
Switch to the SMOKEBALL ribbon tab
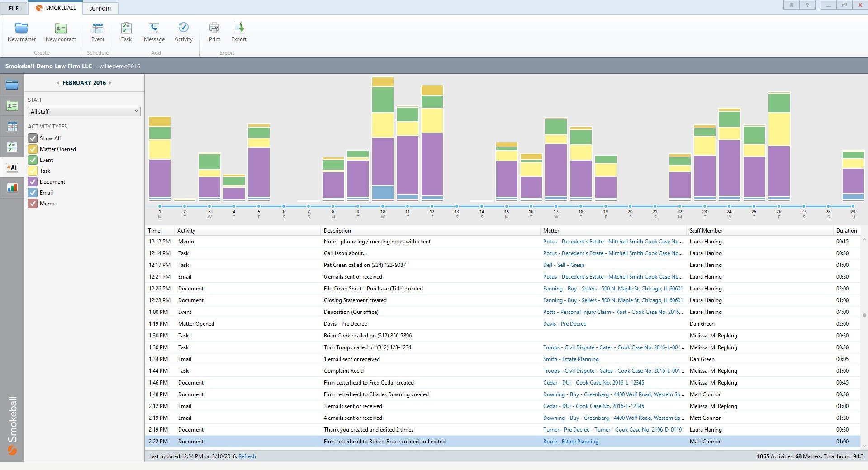point(56,8)
